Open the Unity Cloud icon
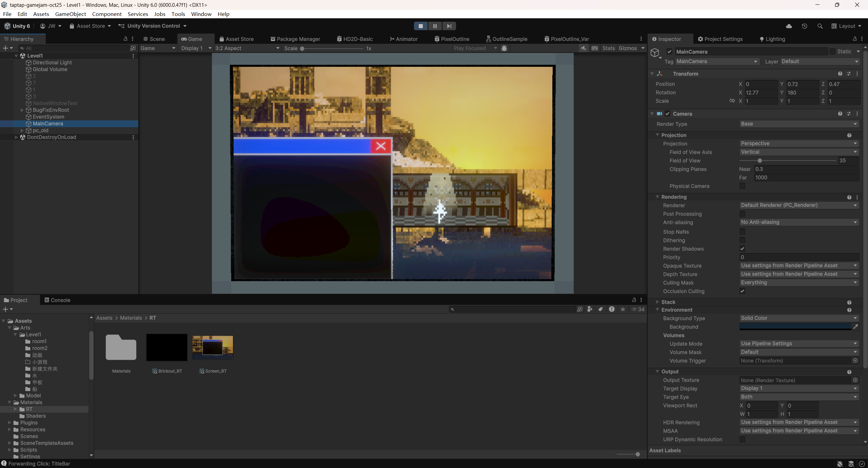 pos(789,26)
